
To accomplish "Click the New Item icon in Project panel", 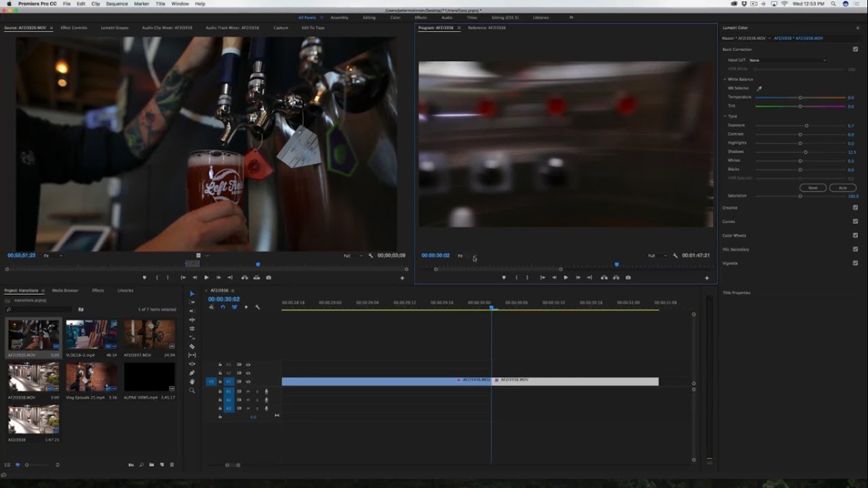I will pos(161,465).
